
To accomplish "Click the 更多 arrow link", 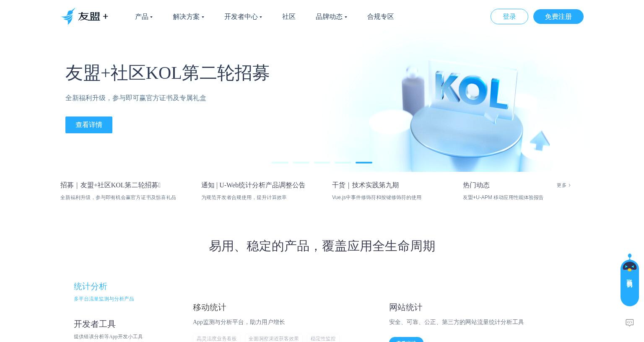I will (563, 185).
